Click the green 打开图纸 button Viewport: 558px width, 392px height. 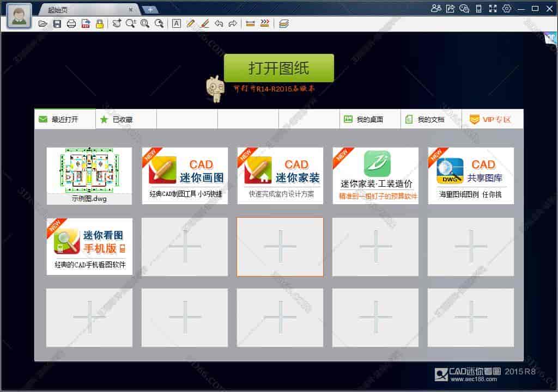click(279, 68)
